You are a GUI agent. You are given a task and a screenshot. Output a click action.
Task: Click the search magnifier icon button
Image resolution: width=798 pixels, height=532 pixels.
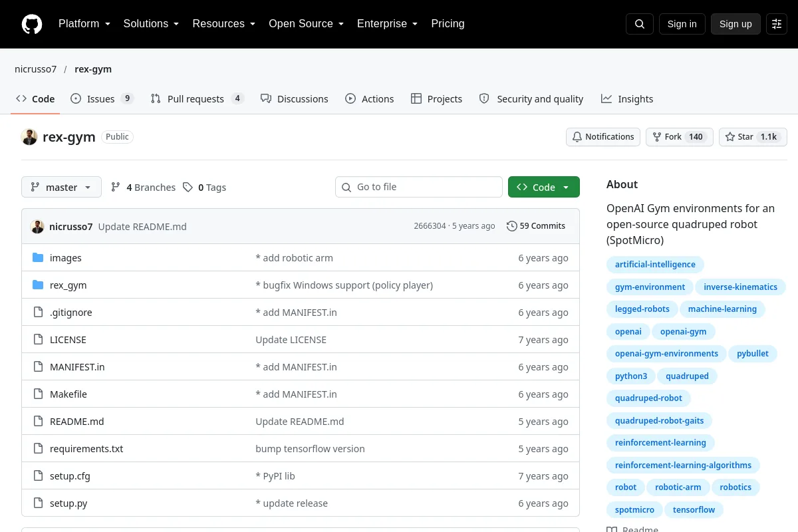[x=640, y=24]
